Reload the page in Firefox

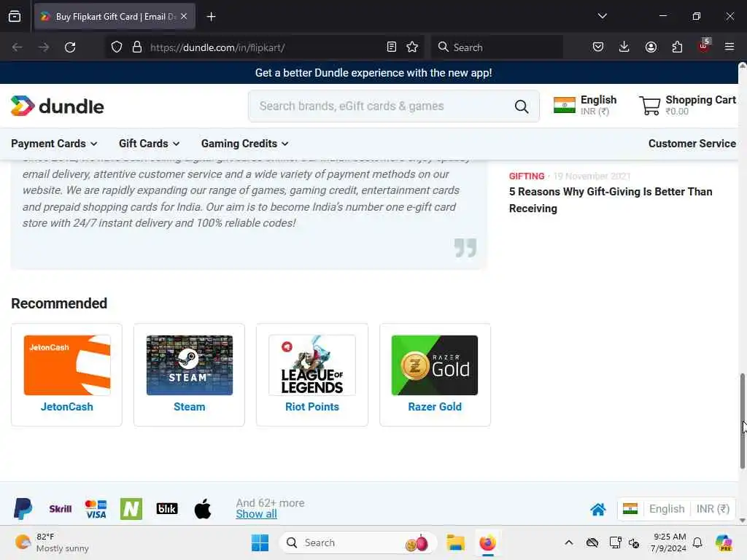(70, 47)
